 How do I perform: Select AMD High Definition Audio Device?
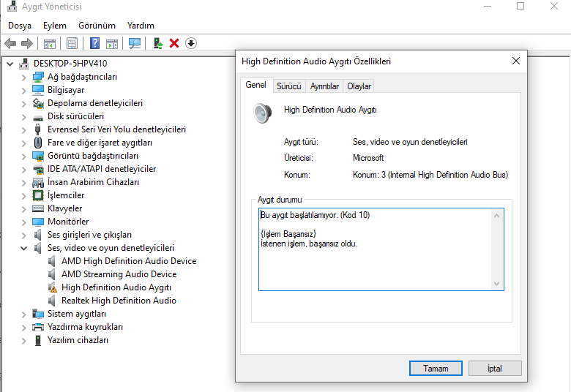129,261
